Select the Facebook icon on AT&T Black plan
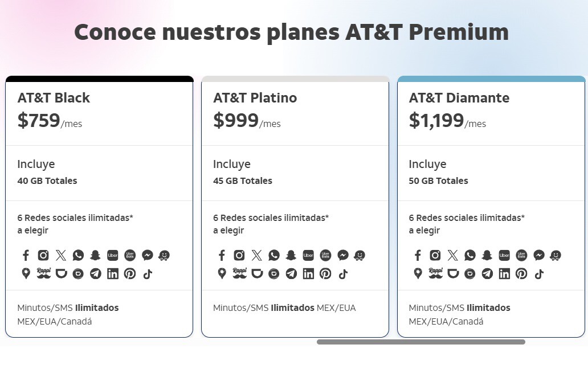Viewport: 588px width, 365px height. pos(26,255)
